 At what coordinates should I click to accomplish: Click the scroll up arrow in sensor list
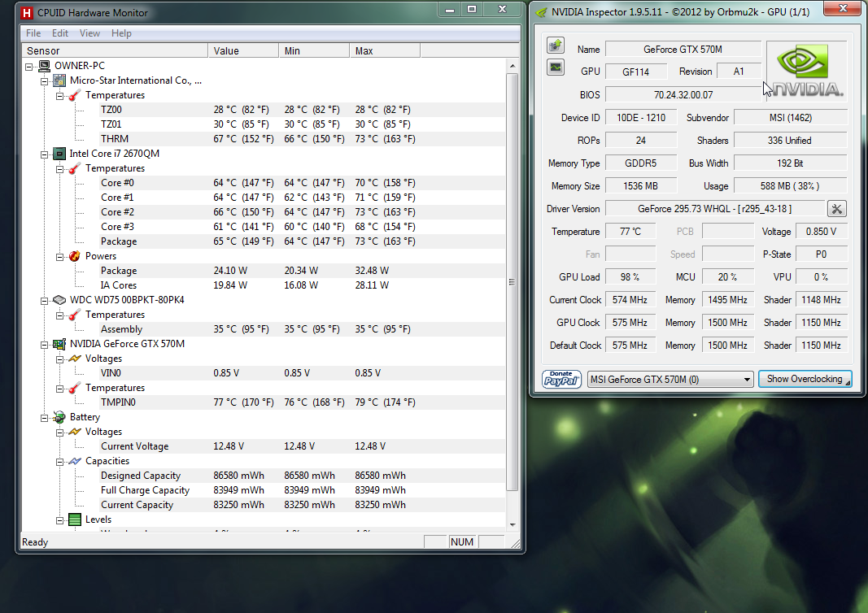512,66
